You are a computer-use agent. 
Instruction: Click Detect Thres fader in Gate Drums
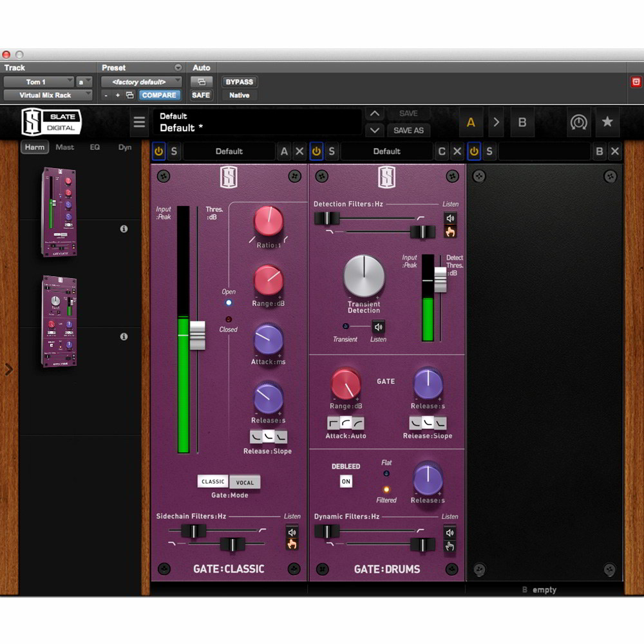pyautogui.click(x=440, y=279)
